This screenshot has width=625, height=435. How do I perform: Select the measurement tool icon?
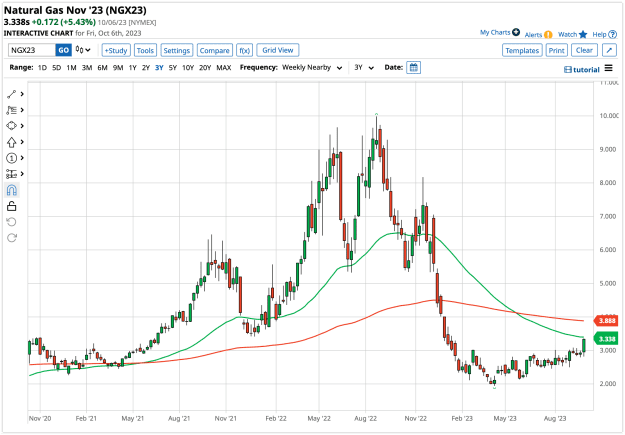pos(12,174)
